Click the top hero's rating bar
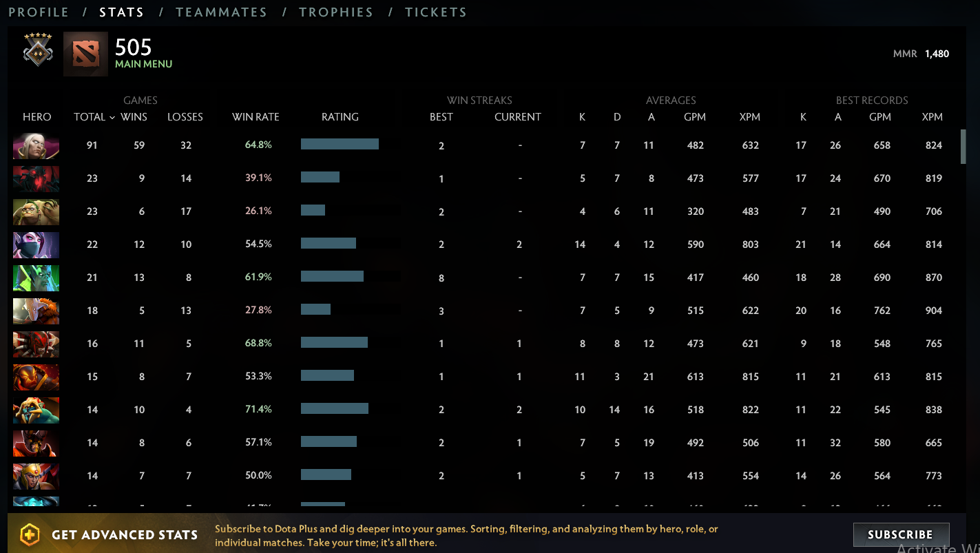The width and height of the screenshot is (980, 553). point(340,145)
